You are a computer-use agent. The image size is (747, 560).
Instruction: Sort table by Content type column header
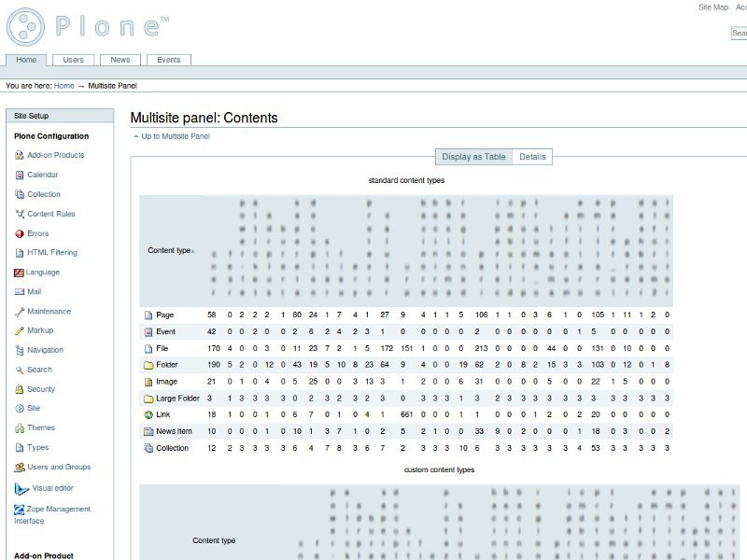click(x=169, y=250)
